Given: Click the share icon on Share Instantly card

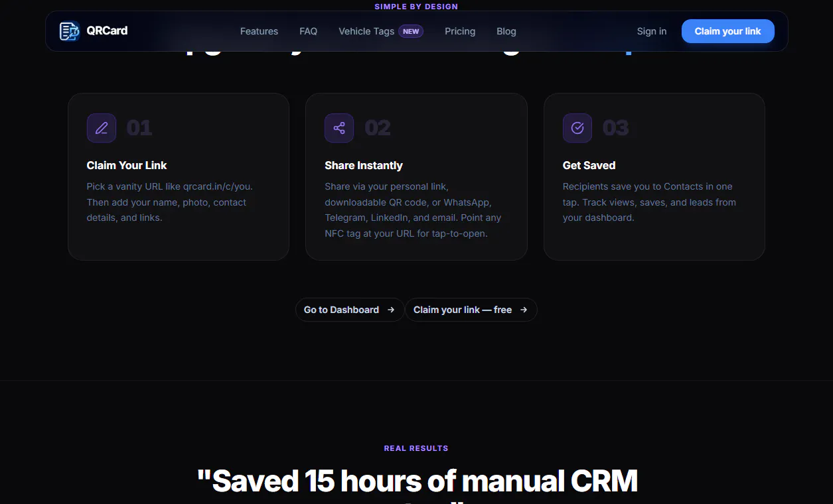Looking at the screenshot, I should click(339, 128).
